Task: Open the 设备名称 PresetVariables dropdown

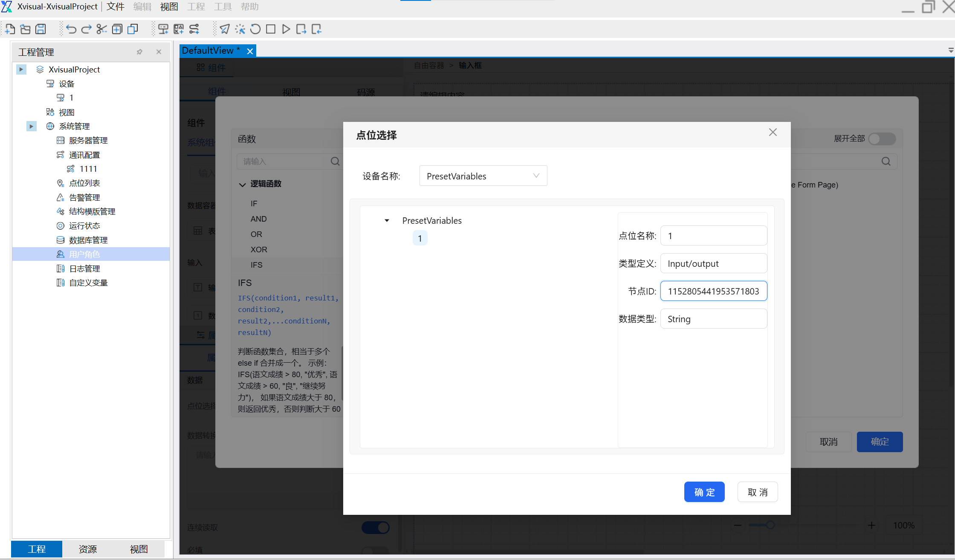Action: [483, 176]
